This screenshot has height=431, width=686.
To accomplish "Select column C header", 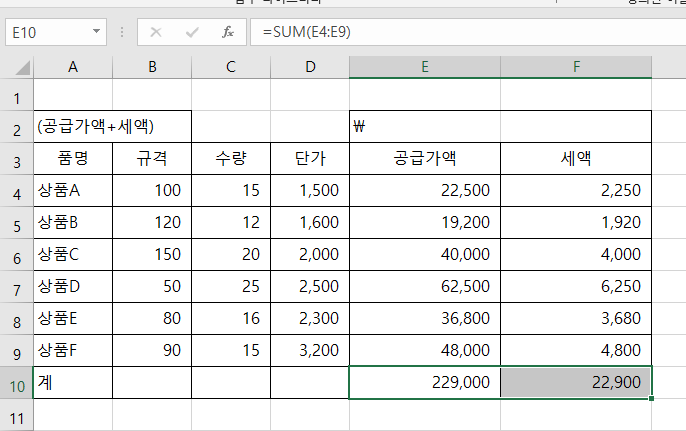I will coord(231,67).
